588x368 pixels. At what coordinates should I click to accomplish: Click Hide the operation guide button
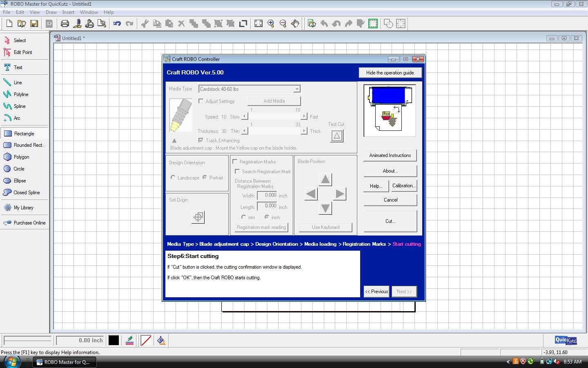pos(390,73)
